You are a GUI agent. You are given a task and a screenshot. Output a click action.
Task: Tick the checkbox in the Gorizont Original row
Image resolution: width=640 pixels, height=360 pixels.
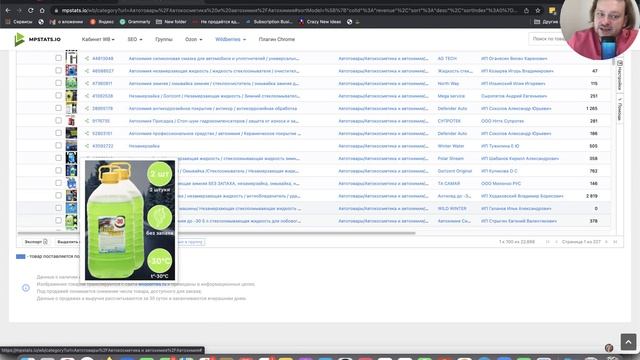(x=58, y=170)
